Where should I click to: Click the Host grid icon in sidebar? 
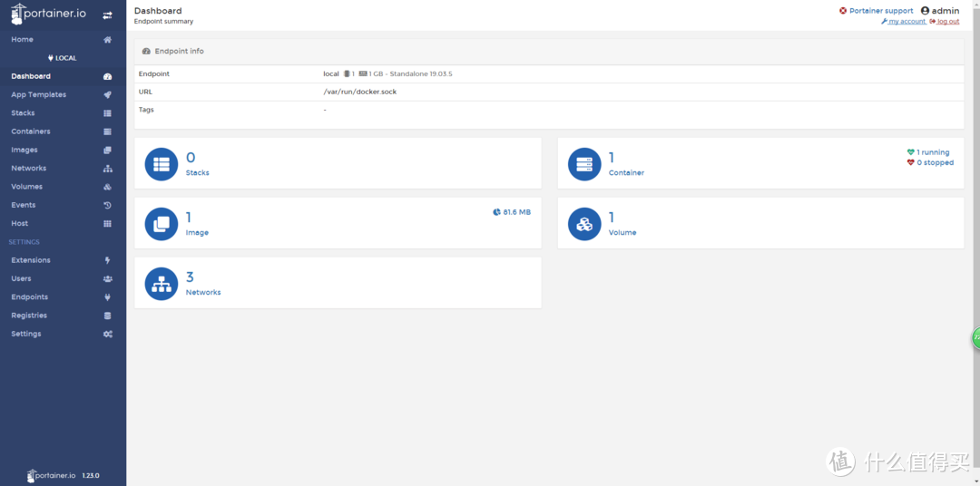[x=107, y=224]
